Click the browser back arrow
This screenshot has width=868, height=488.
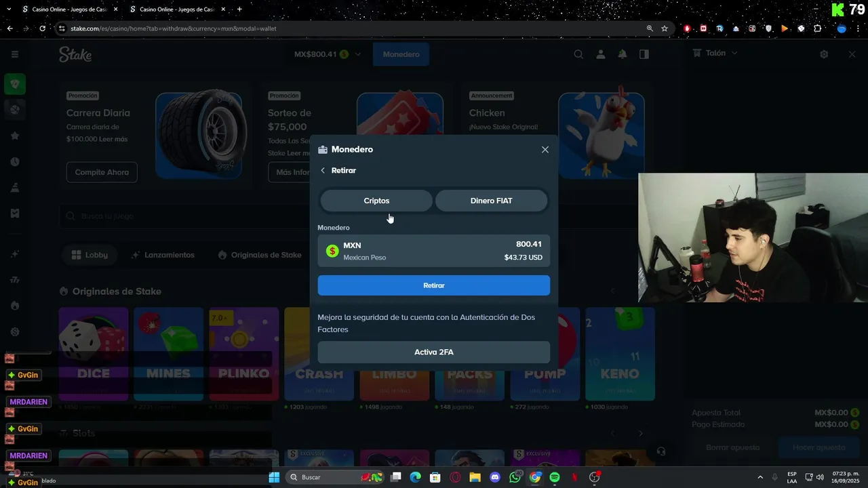pos(9,28)
